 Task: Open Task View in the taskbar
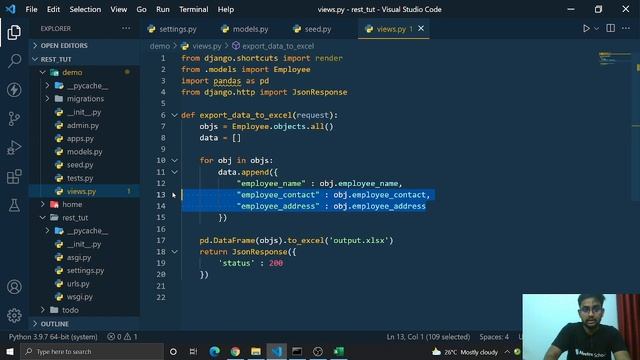tap(193, 351)
